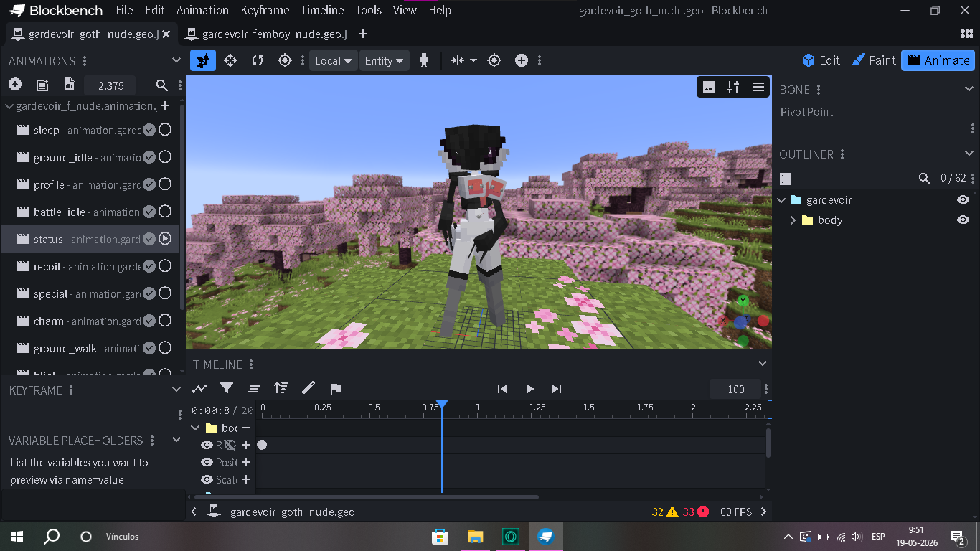Open the Animation menu

[x=202, y=10]
